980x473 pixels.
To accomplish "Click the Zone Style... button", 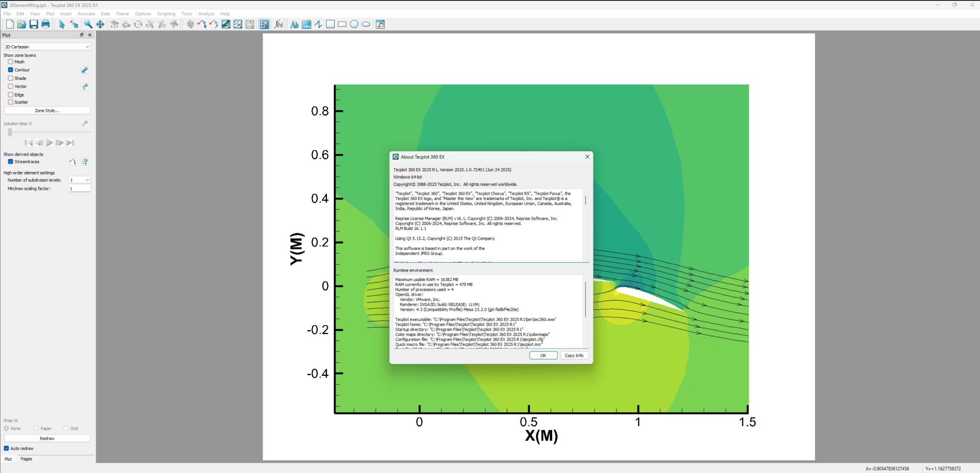I will [47, 111].
